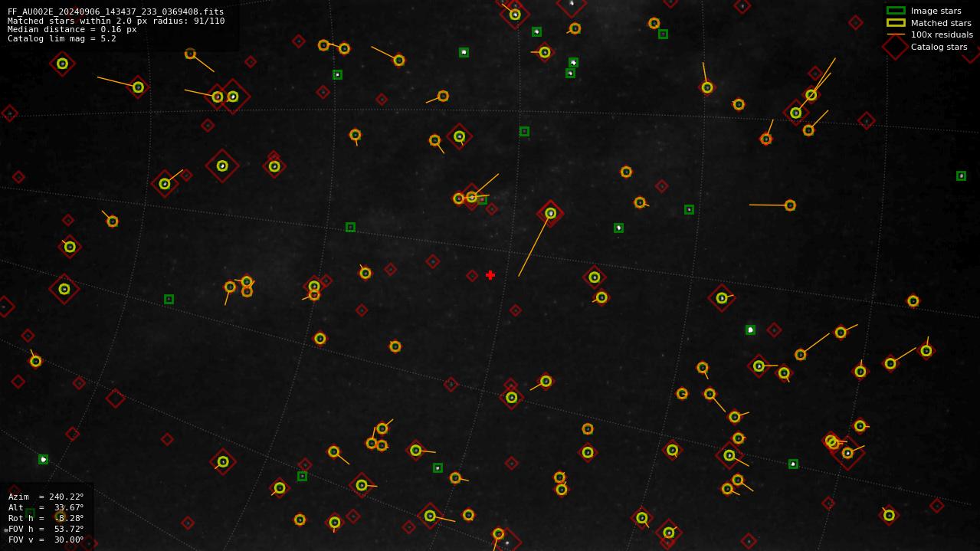Click the 'Matched stars' legend label

pyautogui.click(x=941, y=23)
